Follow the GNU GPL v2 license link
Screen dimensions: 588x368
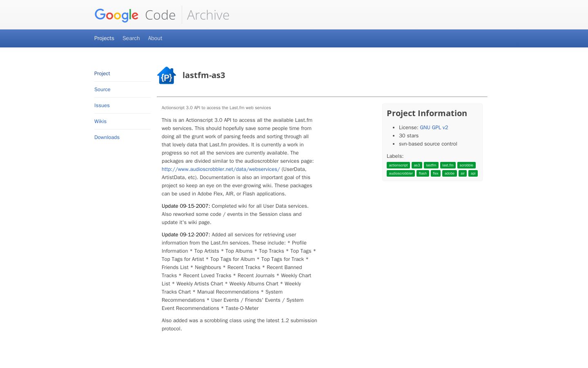click(434, 128)
